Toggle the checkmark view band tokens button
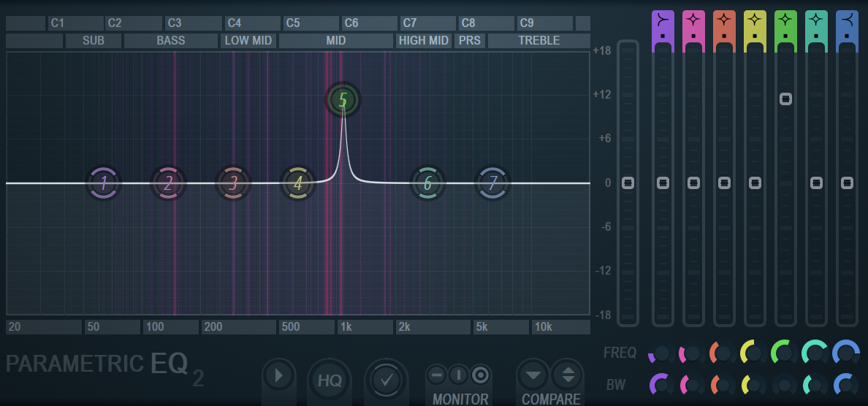868x406 pixels. [387, 380]
